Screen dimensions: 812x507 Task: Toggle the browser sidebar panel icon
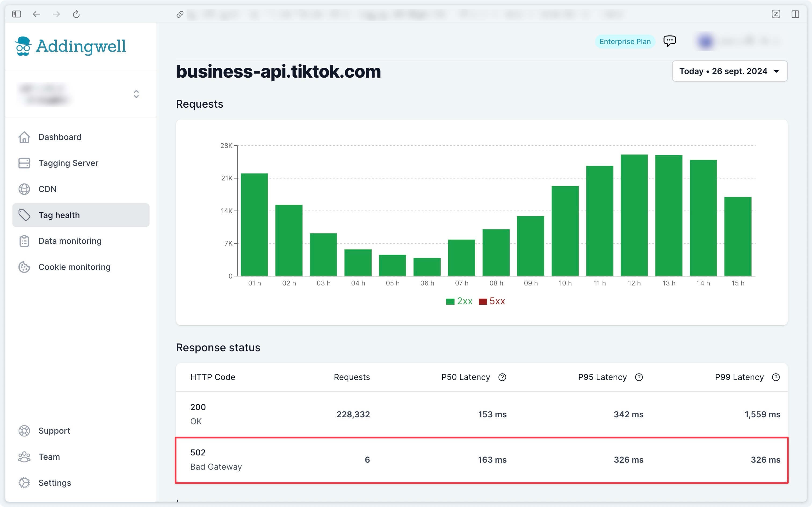(17, 14)
